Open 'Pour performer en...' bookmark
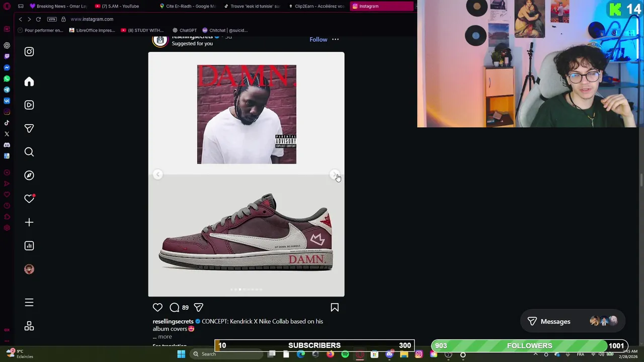644x362 pixels. (x=40, y=30)
